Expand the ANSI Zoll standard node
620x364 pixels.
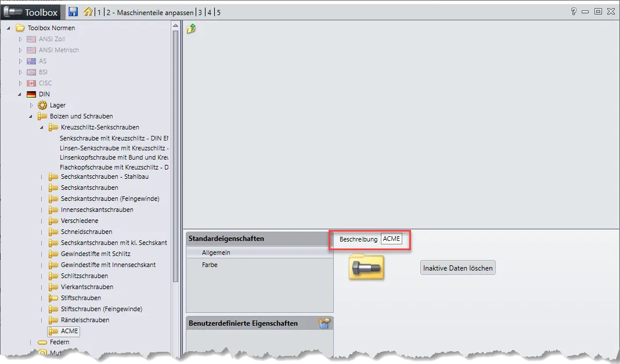(20, 39)
